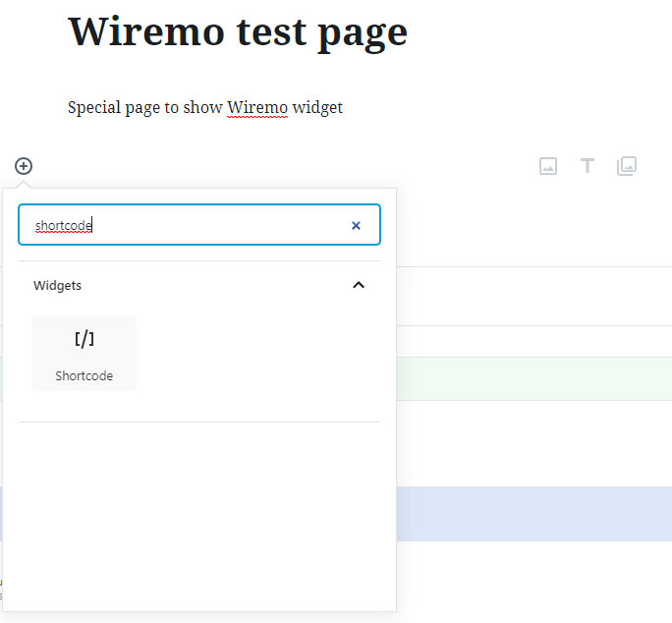The image size is (672, 623).
Task: Focus the block search input field
Action: pos(199,225)
